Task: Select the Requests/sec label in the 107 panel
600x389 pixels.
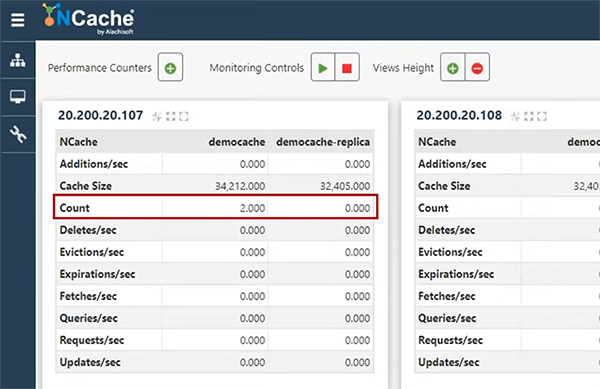Action: pyautogui.click(x=92, y=340)
